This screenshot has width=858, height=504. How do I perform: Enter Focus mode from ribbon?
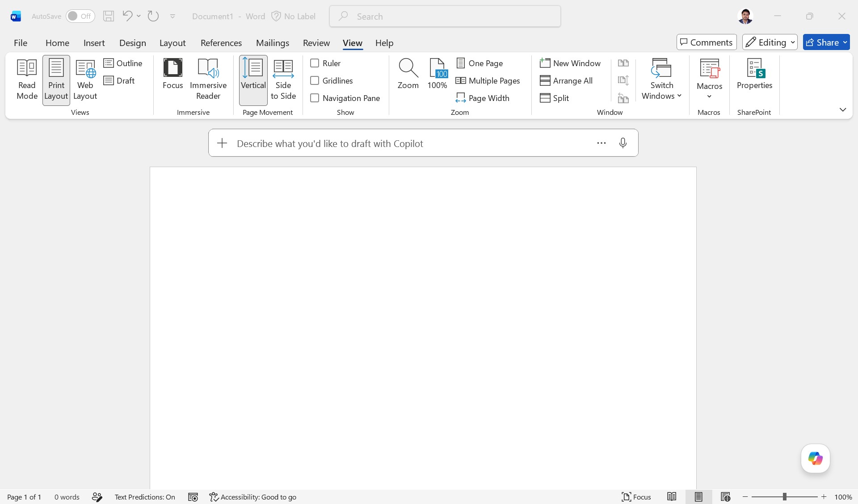point(172,74)
